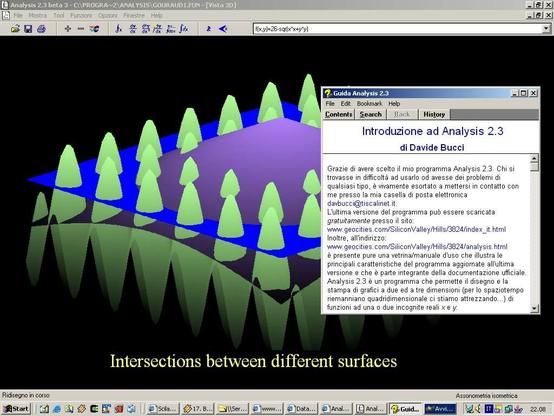Switch to 'www...' taskbar button
The image size is (554, 416).
(x=267, y=409)
